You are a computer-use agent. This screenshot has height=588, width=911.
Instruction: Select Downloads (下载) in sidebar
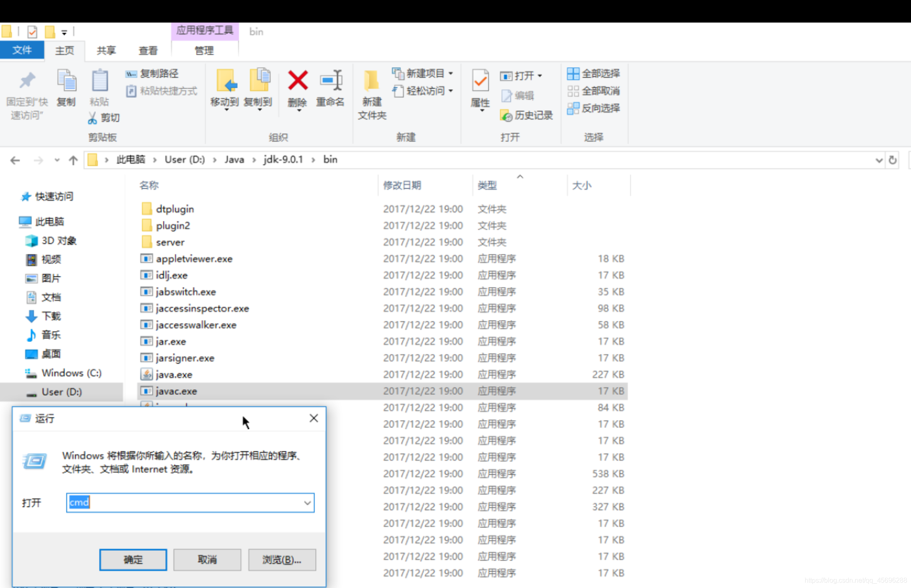tap(43, 316)
